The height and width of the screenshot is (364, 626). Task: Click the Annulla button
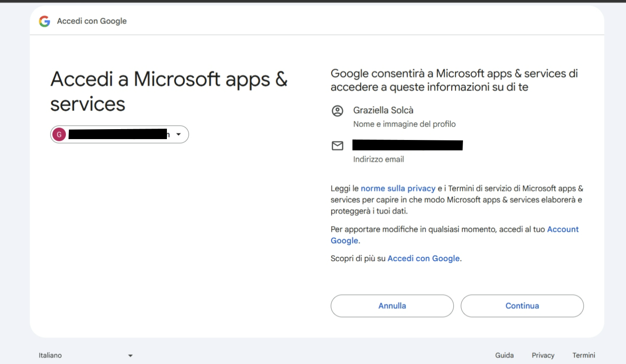pyautogui.click(x=392, y=306)
